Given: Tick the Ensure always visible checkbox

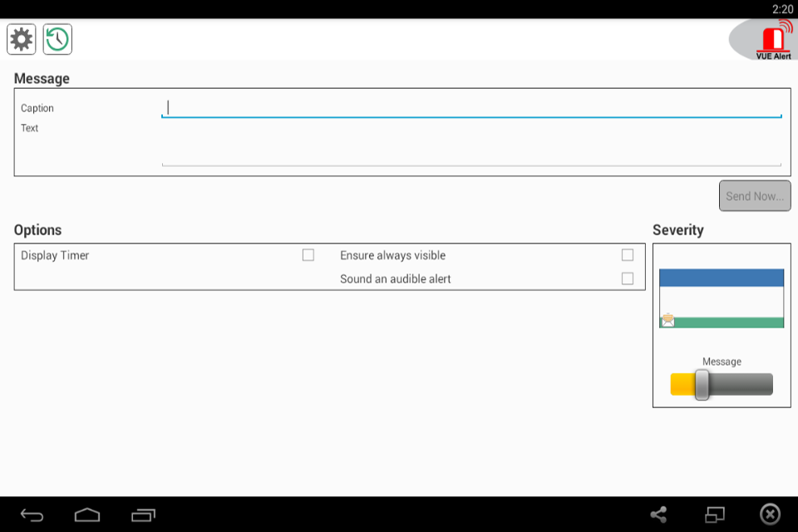Looking at the screenshot, I should pyautogui.click(x=628, y=255).
